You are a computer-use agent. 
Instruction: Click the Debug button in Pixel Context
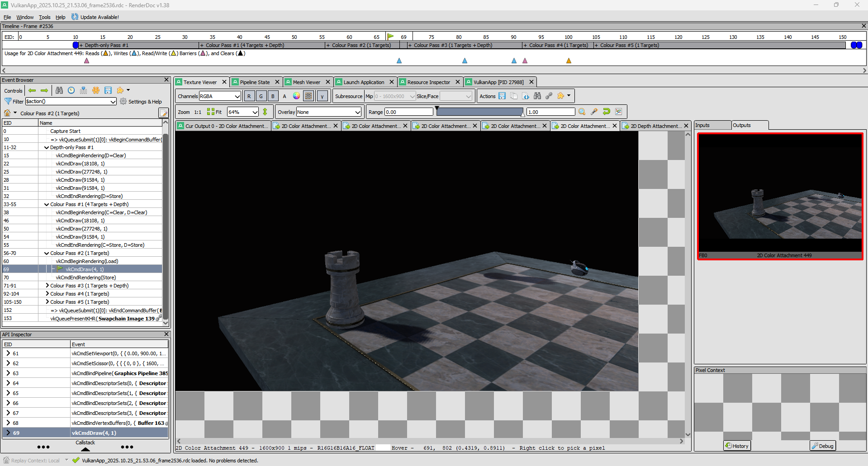[822, 446]
